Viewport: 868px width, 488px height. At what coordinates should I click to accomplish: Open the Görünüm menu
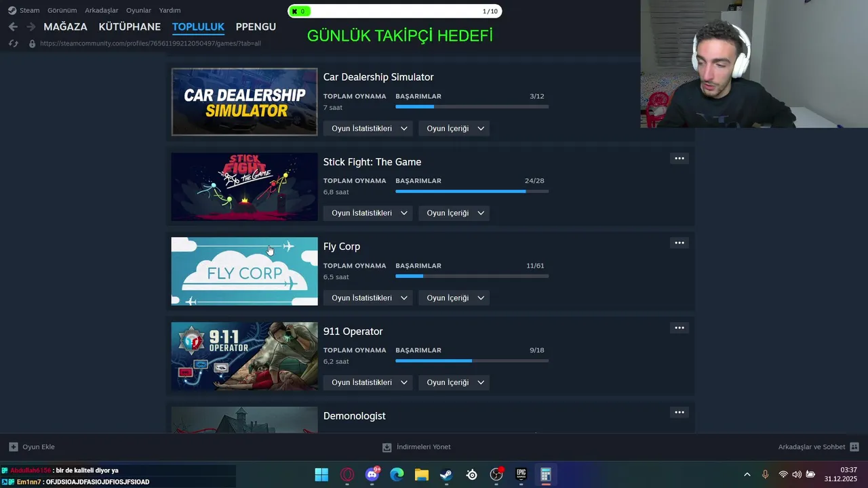62,10
